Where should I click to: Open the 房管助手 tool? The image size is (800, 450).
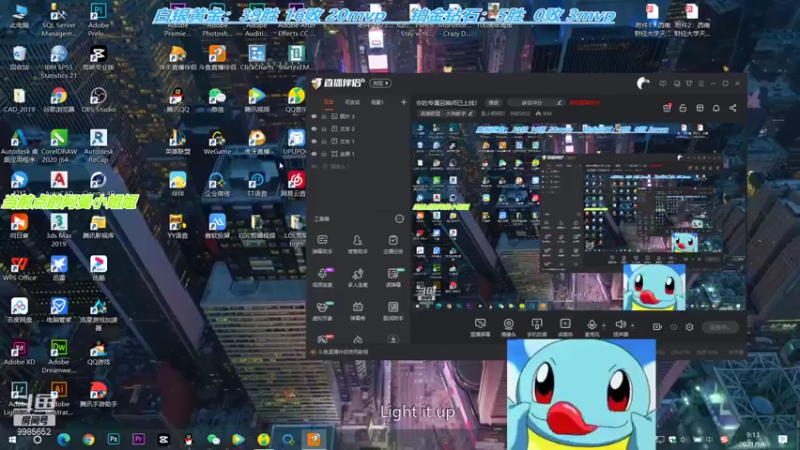358,244
